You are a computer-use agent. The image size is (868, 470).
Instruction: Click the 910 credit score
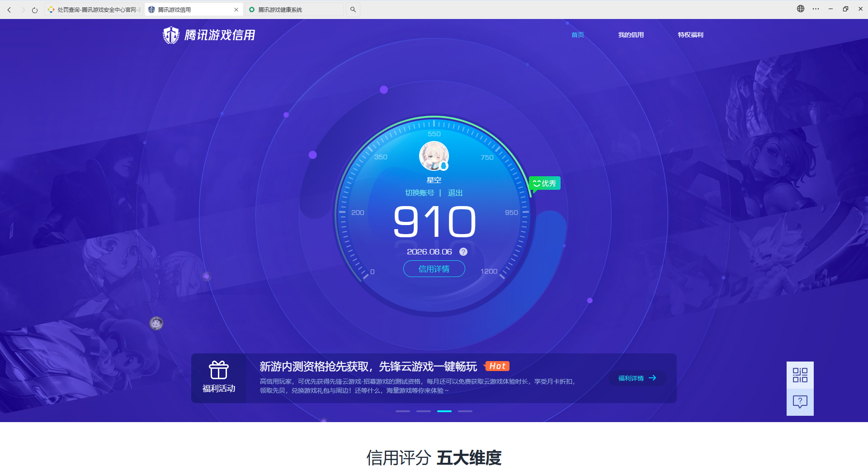[x=434, y=221]
